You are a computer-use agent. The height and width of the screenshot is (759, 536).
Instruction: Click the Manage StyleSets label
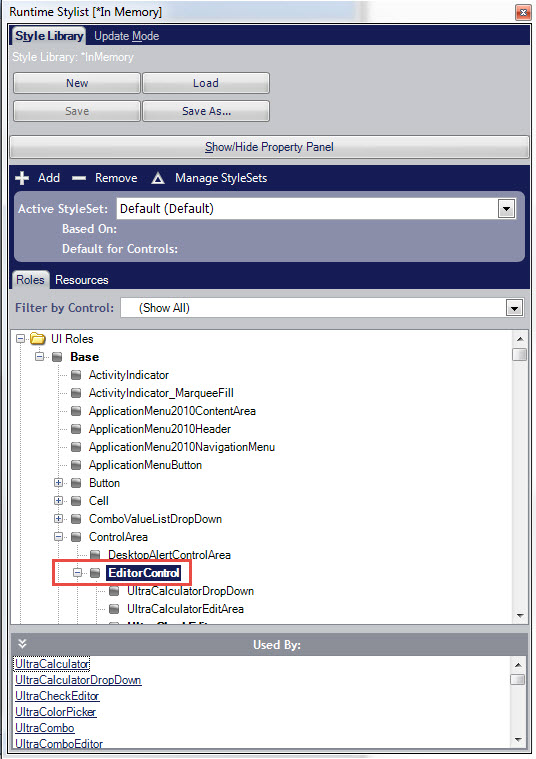click(221, 178)
